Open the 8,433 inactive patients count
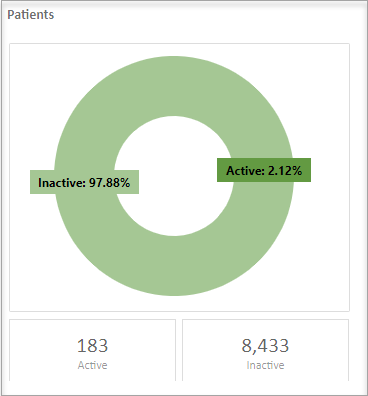 tap(265, 346)
